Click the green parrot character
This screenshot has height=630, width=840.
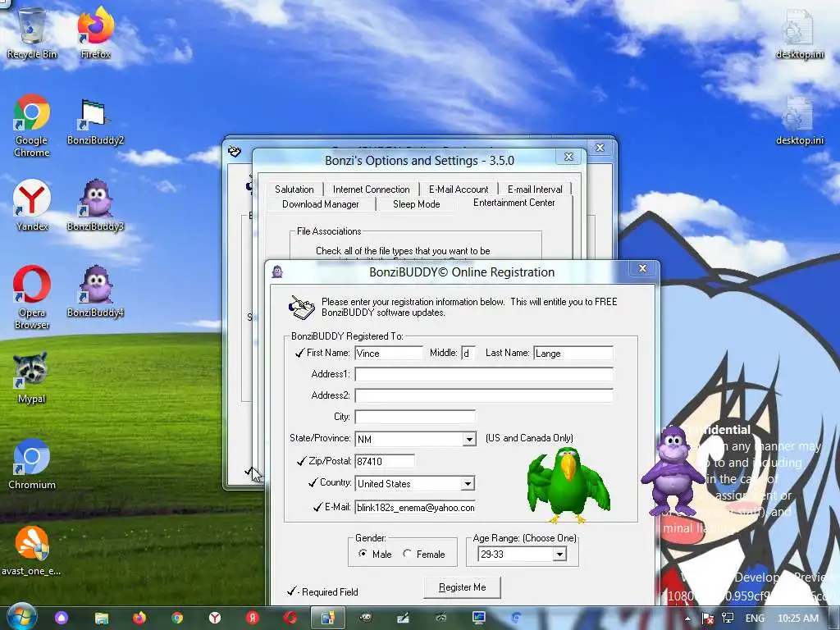point(568,486)
